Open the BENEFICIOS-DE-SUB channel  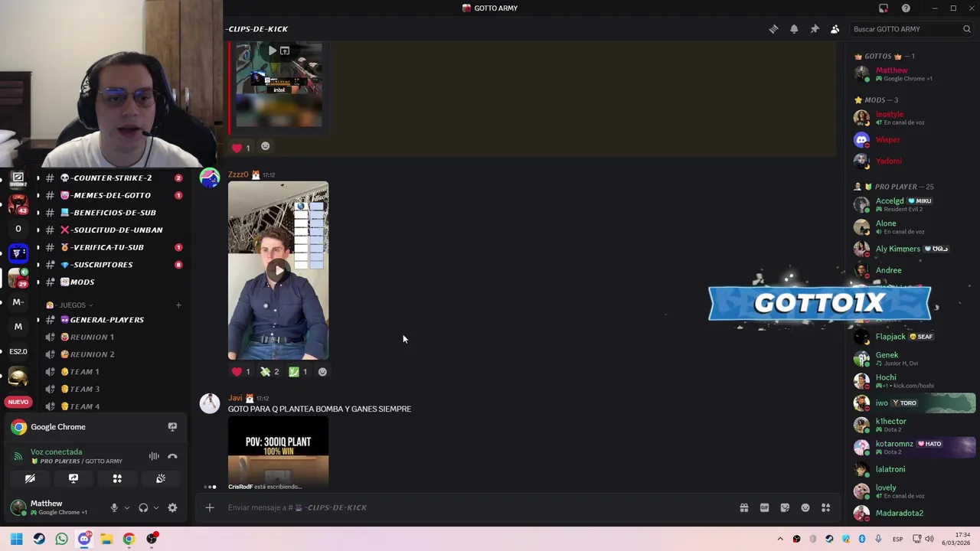tap(113, 213)
